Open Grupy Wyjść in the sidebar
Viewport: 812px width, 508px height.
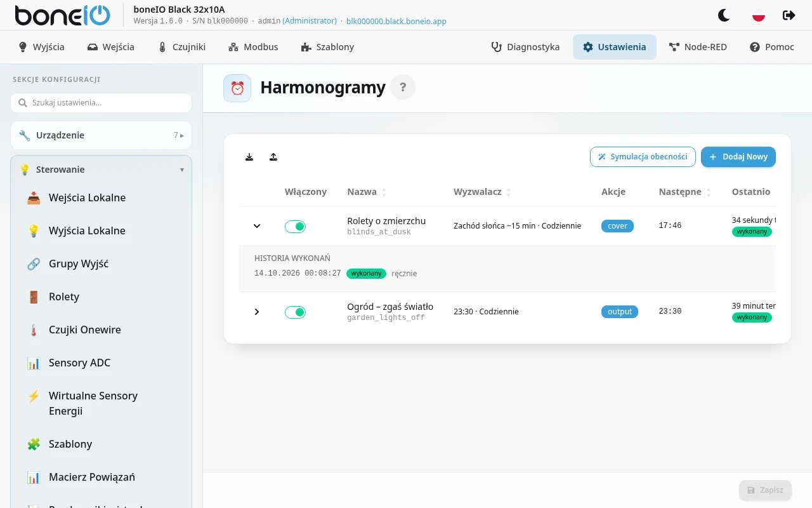coord(101,264)
